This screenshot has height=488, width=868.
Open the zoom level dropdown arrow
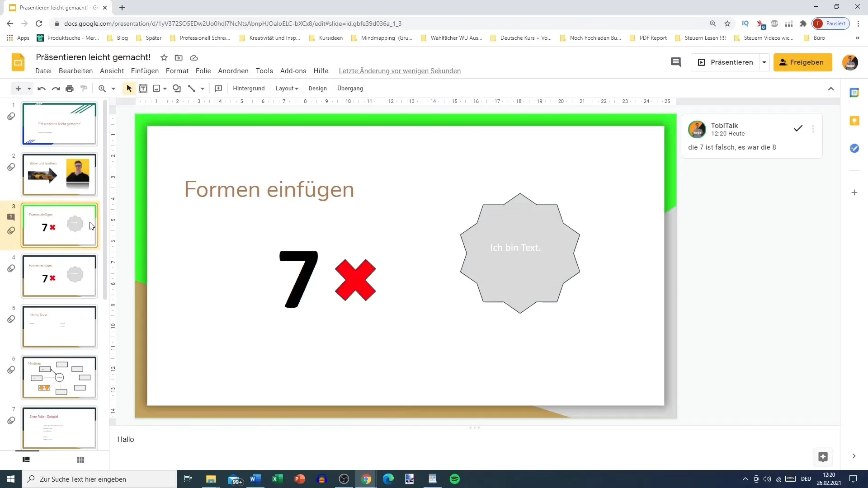click(x=113, y=89)
